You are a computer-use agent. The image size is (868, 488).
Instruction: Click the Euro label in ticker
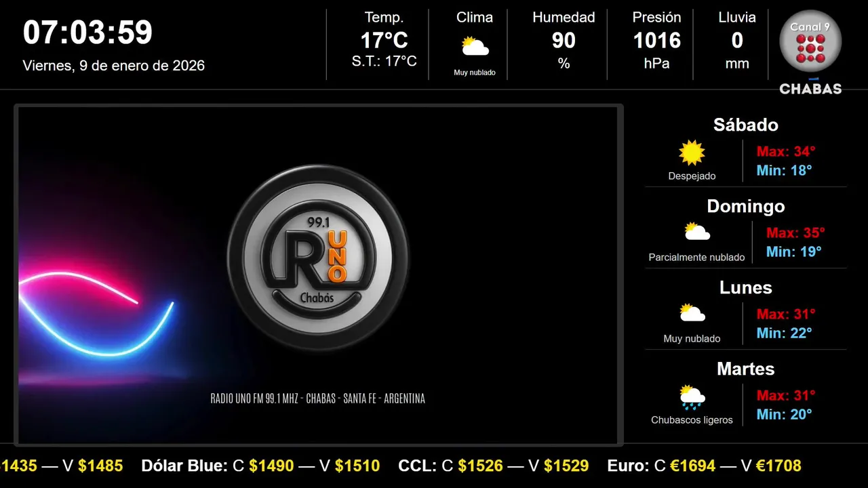pos(628,466)
